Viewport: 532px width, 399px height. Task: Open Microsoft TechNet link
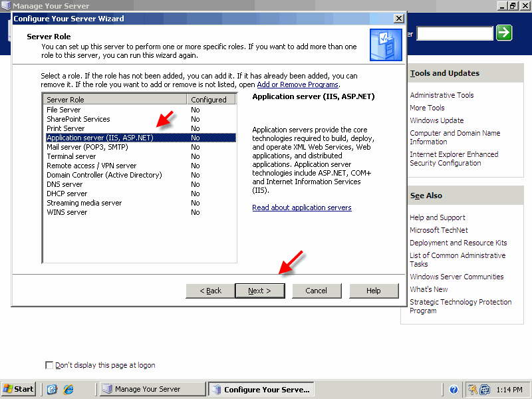coord(439,230)
